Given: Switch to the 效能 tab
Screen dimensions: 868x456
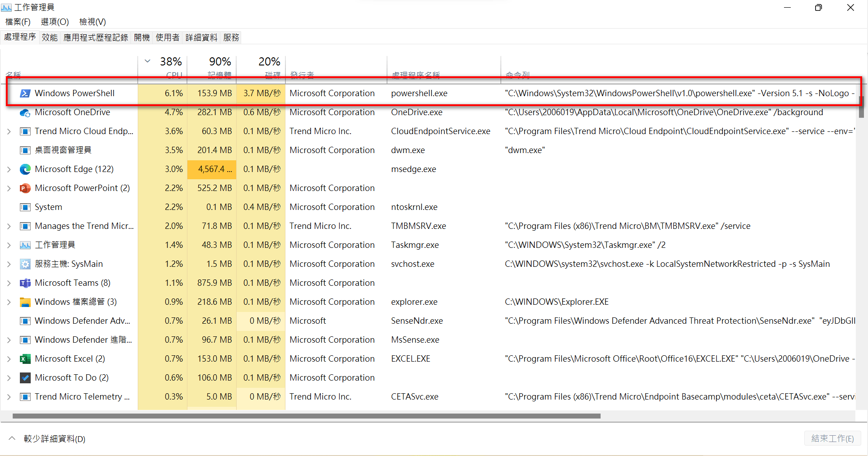Looking at the screenshot, I should [x=50, y=37].
